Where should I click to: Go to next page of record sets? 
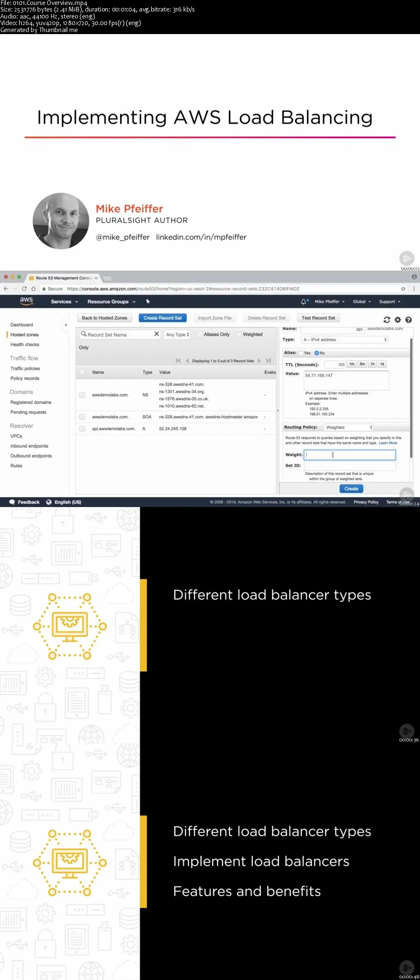pyautogui.click(x=259, y=360)
